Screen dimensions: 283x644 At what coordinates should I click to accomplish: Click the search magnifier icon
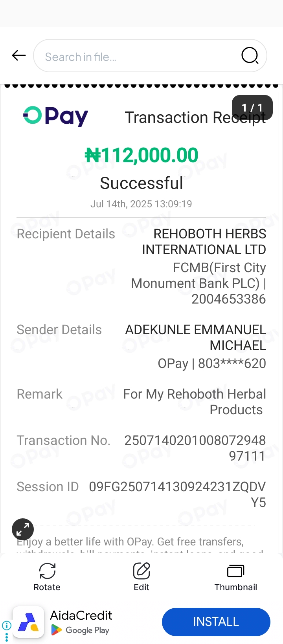[x=250, y=56]
